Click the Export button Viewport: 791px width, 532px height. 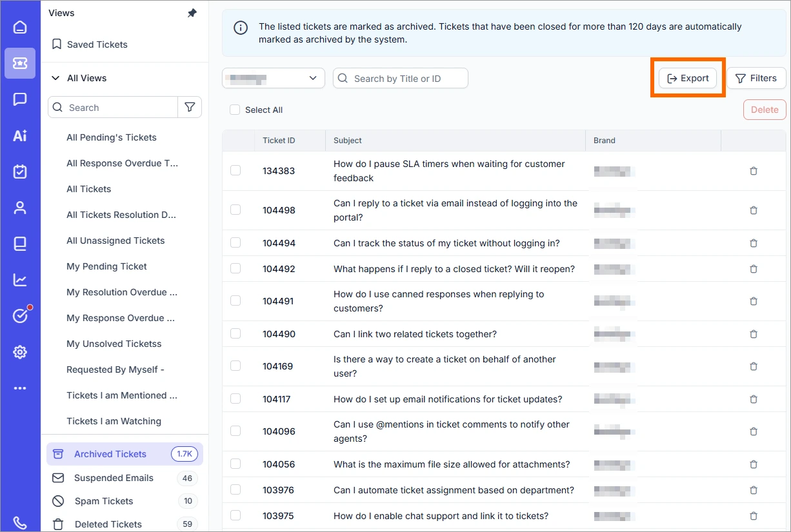(x=688, y=78)
